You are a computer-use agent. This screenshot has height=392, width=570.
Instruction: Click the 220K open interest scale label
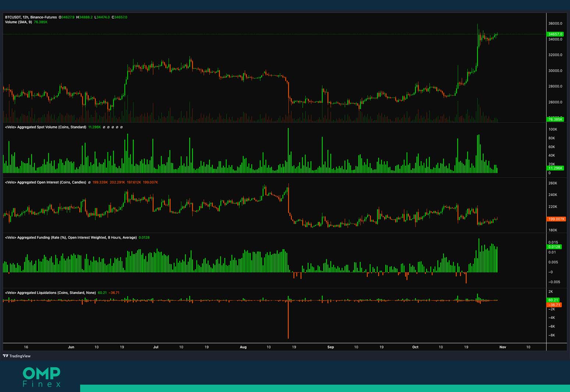(553, 207)
